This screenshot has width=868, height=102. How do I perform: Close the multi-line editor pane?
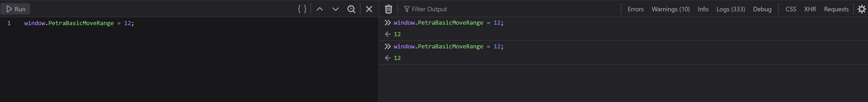(369, 9)
